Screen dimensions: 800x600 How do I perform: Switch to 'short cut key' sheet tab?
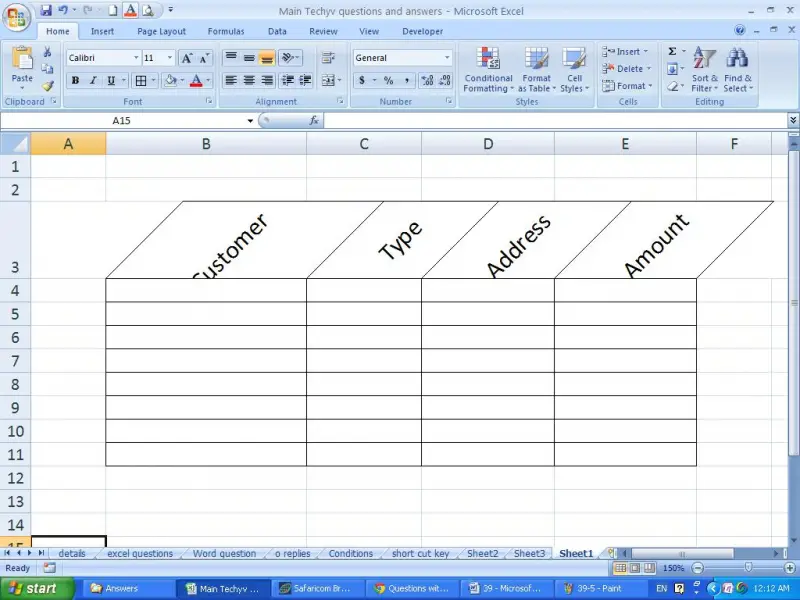(420, 554)
